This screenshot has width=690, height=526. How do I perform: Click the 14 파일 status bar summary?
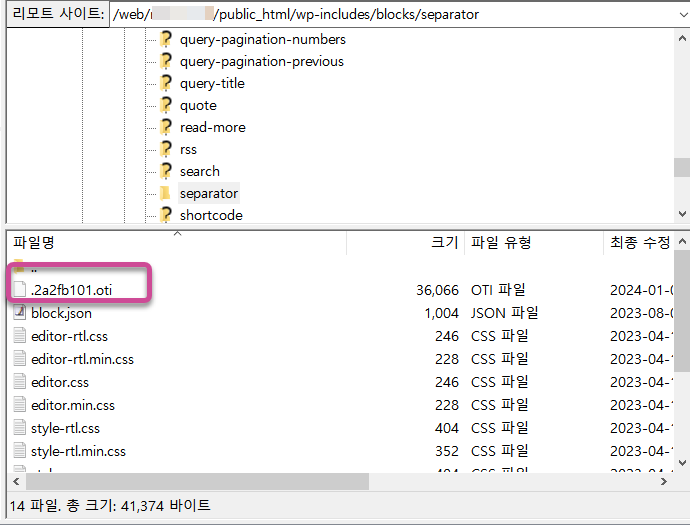point(110,505)
